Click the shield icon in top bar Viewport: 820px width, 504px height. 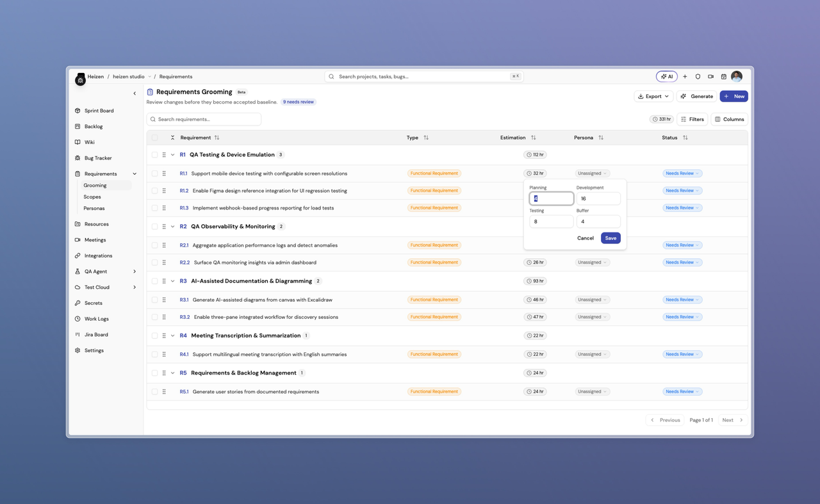698,77
